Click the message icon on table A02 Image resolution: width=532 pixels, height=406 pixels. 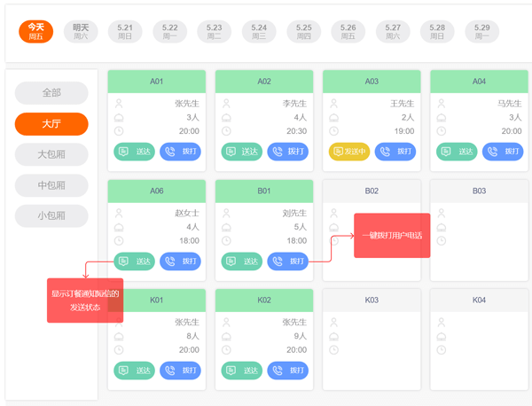(x=231, y=152)
